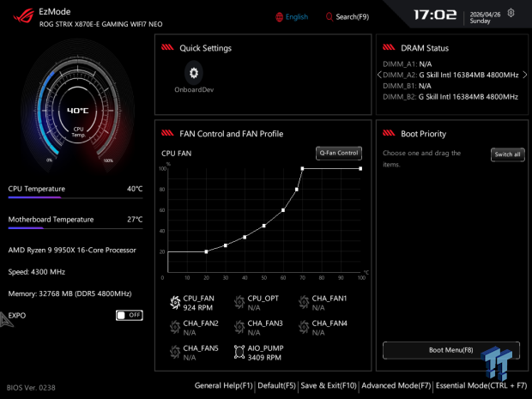Viewport: 532px width, 399px height.
Task: Click fan curve point at 70°C 100%
Action: coord(302,169)
